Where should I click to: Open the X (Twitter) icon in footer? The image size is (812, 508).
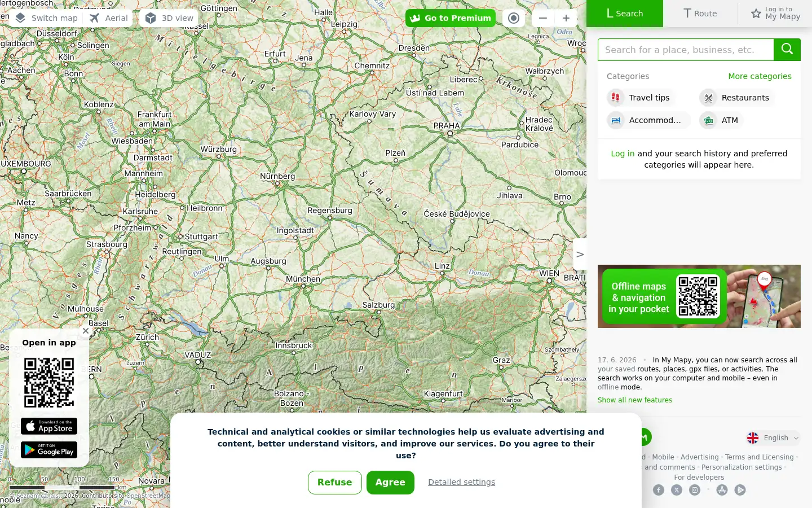[677, 490]
